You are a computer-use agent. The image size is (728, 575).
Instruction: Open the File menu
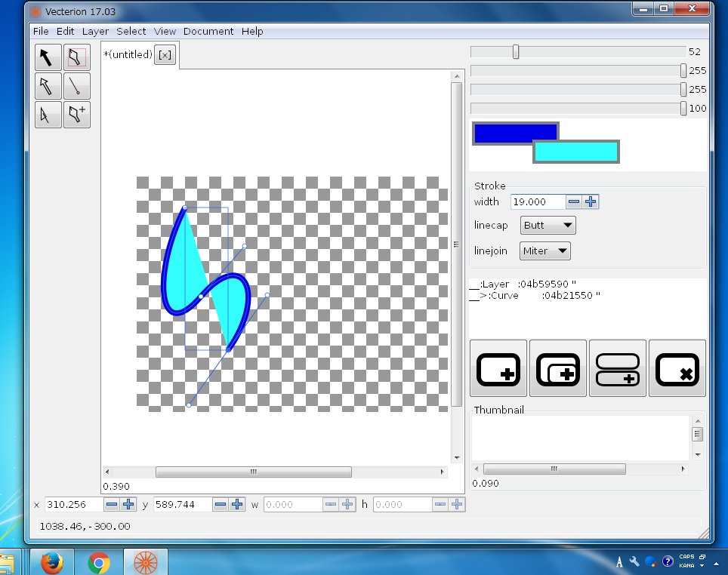pyautogui.click(x=41, y=31)
